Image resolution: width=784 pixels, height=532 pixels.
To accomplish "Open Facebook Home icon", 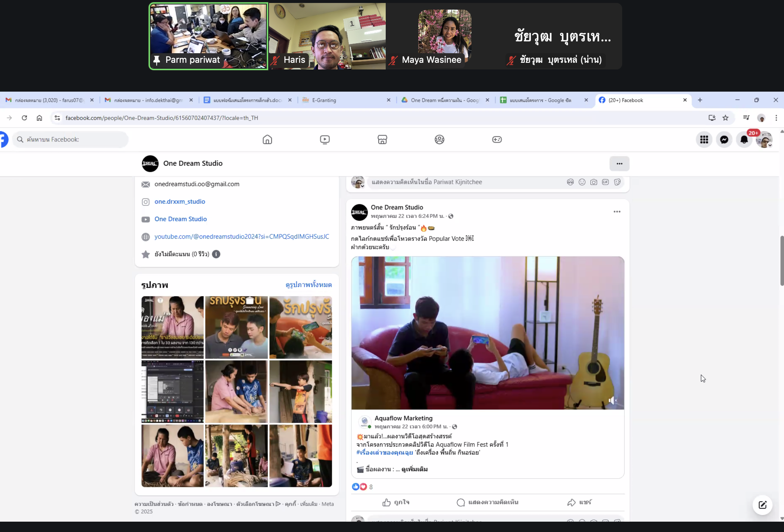I will (267, 140).
